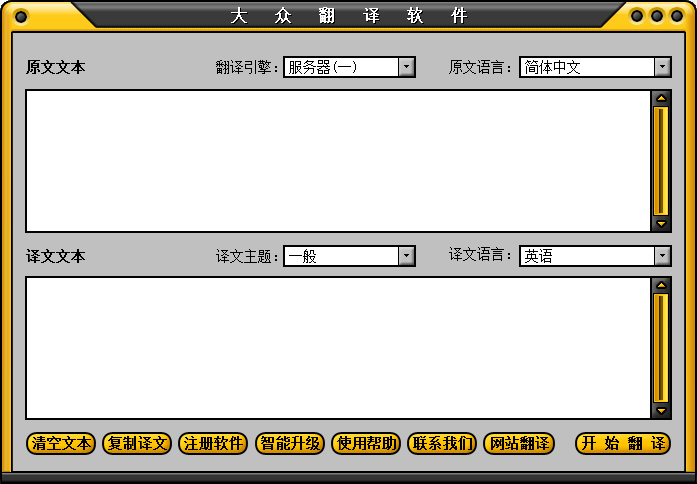Screen dimensions: 697x484
Task: Click the 智能升级 button
Action: [x=290, y=444]
